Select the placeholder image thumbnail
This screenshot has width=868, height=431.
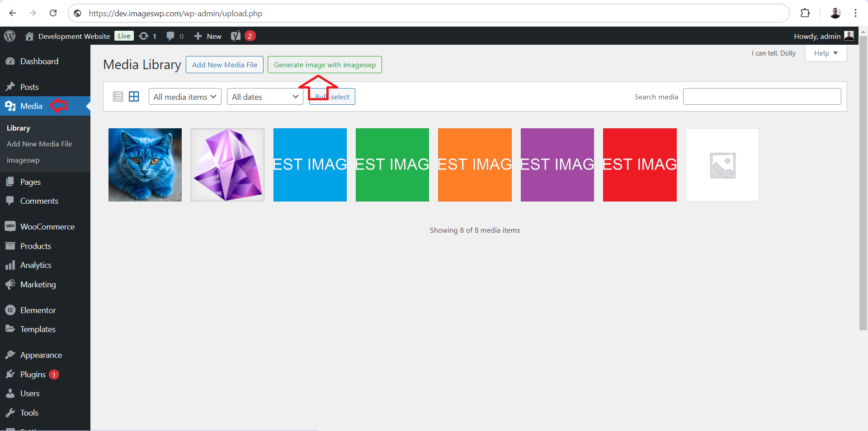point(722,165)
